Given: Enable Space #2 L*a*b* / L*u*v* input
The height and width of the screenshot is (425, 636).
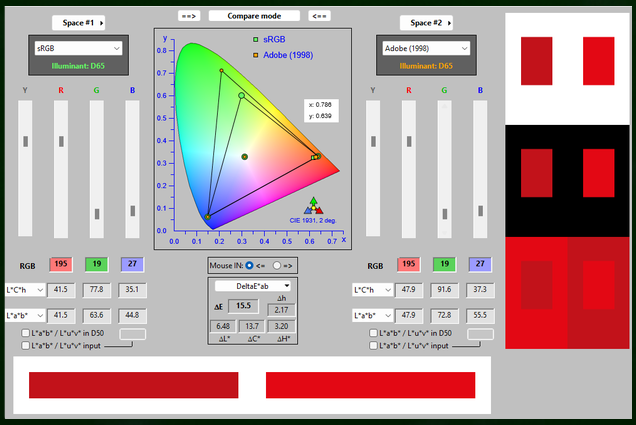Looking at the screenshot, I should 373,346.
